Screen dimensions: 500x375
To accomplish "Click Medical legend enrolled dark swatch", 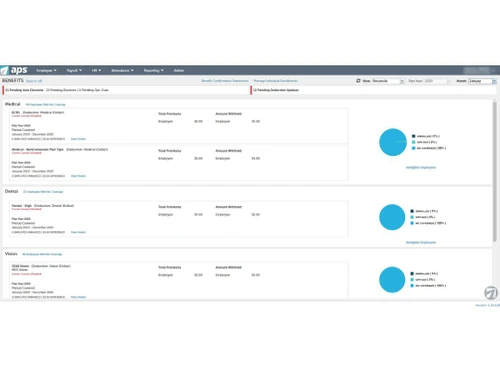I will [414, 136].
